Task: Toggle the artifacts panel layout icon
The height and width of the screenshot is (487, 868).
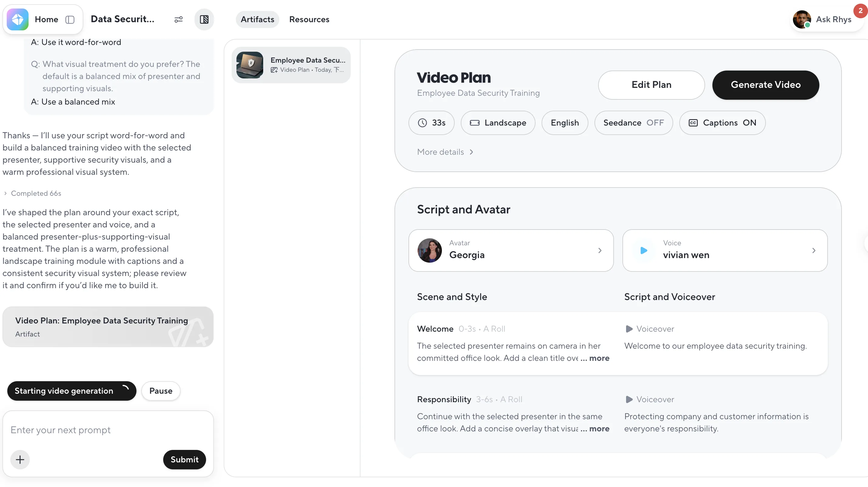Action: point(204,19)
